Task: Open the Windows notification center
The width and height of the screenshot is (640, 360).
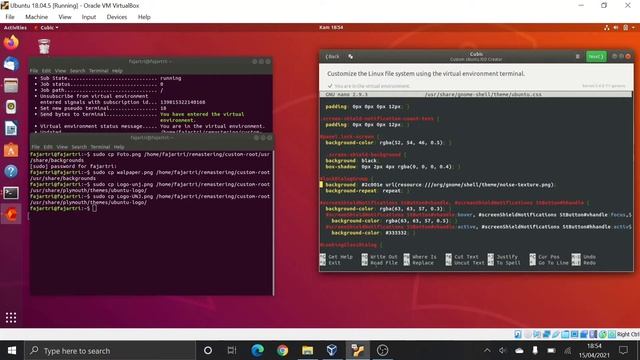Action: tap(623, 350)
